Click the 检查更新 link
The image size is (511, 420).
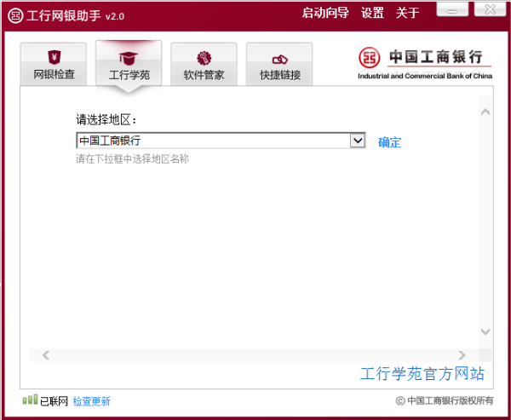pos(91,401)
